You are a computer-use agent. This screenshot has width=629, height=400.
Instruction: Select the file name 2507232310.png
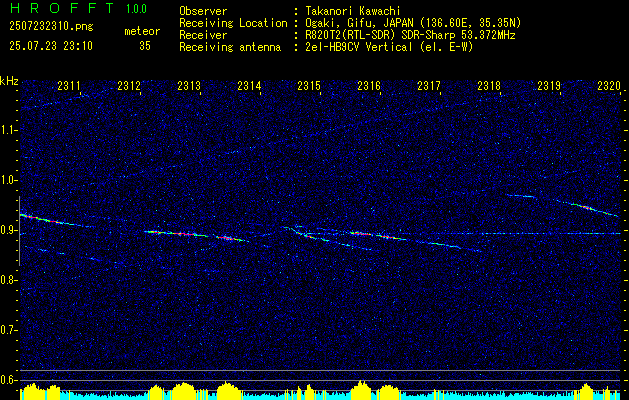(x=51, y=27)
